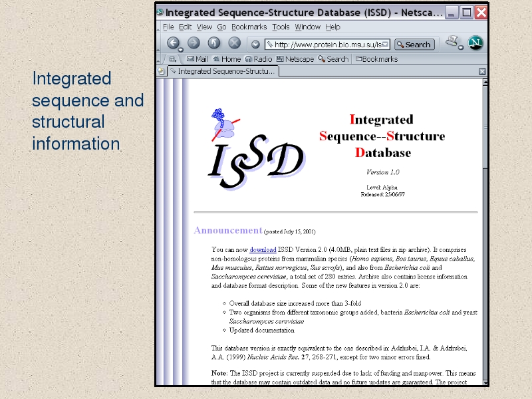Viewport: 532px width, 399px height.
Task: Close the Netscape window
Action: [x=481, y=13]
